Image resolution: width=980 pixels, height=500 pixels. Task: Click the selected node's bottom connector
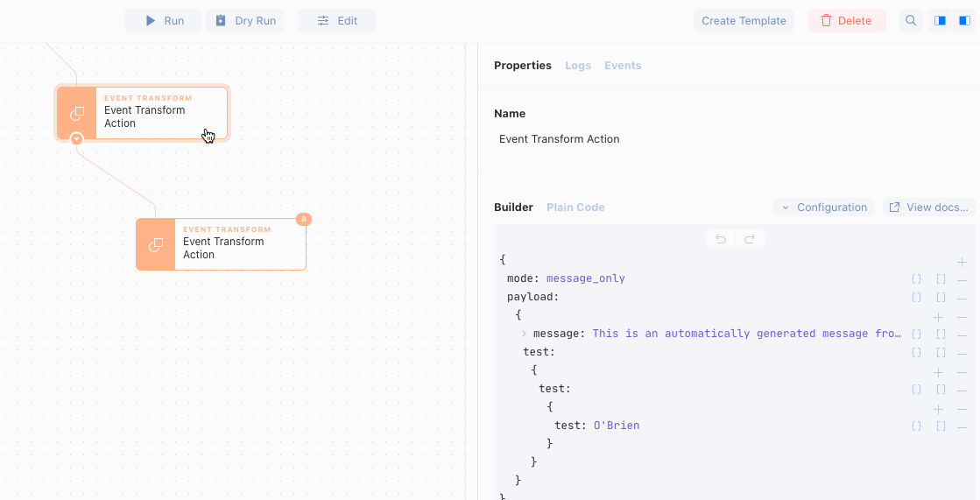point(76,139)
